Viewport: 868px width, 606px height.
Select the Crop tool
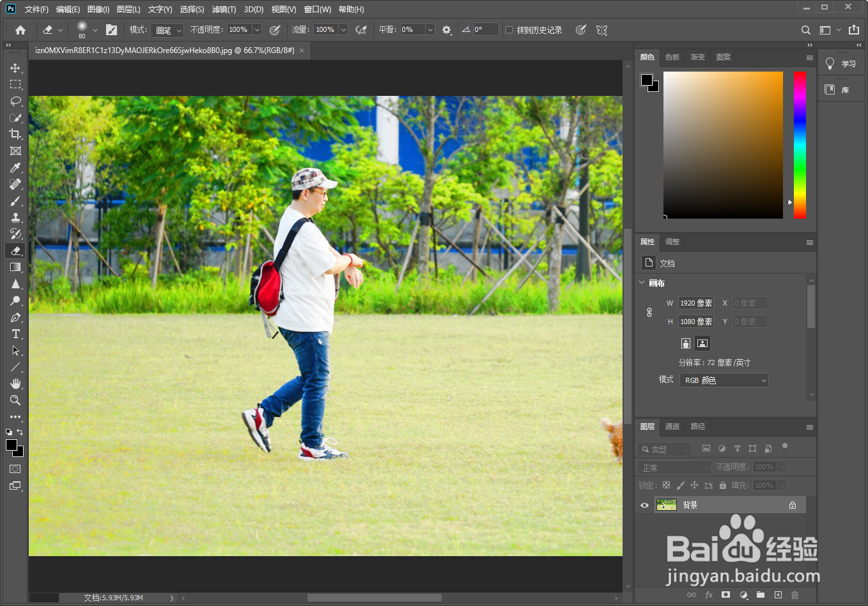click(15, 134)
